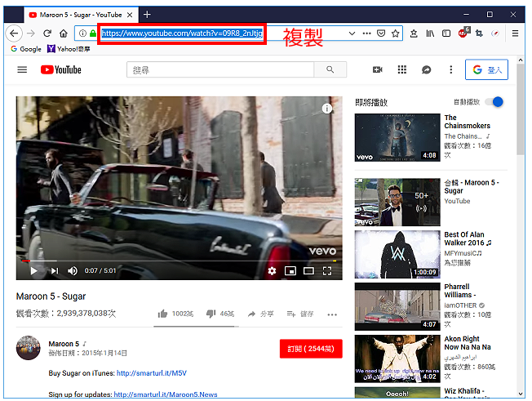This screenshot has width=532, height=401.
Task: Click the scrollbar down arrow
Action: click(521, 394)
